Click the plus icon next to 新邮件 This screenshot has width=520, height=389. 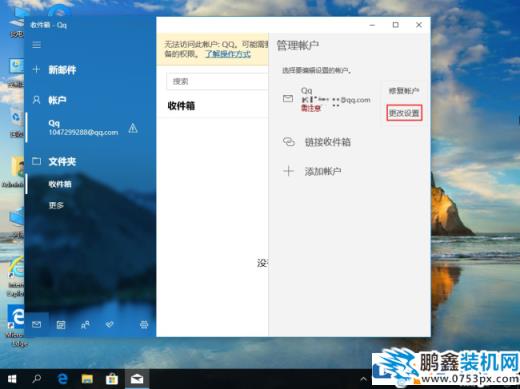tap(36, 69)
